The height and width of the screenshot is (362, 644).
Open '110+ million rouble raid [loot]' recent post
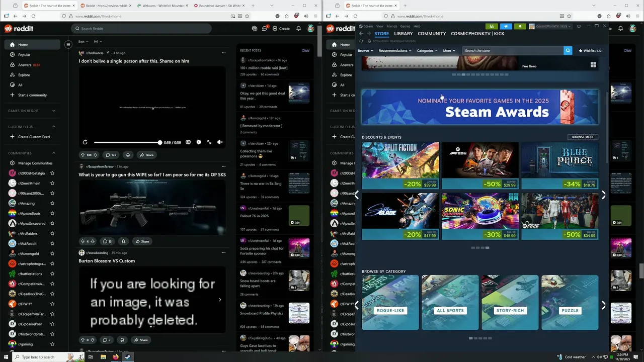[x=264, y=68]
